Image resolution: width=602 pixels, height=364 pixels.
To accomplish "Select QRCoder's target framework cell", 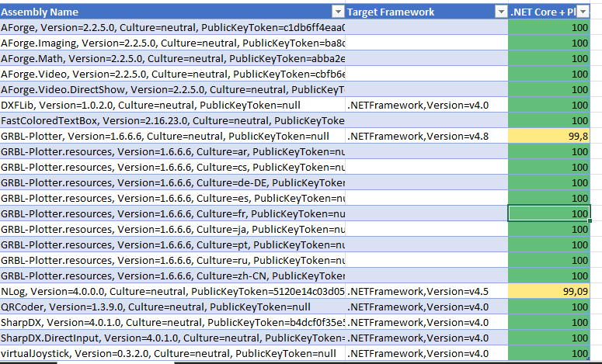I will coord(426,307).
